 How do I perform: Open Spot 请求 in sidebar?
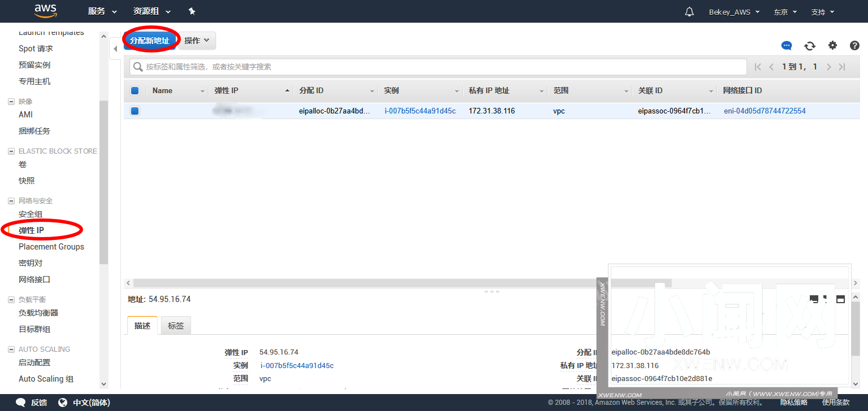(x=36, y=49)
